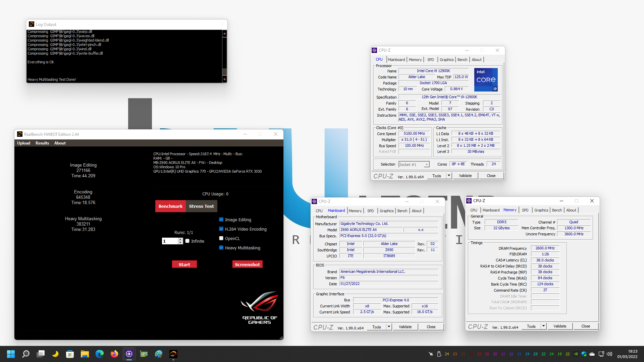Click the Screenshot button in RealBench
The height and width of the screenshot is (362, 644).
[247, 264]
